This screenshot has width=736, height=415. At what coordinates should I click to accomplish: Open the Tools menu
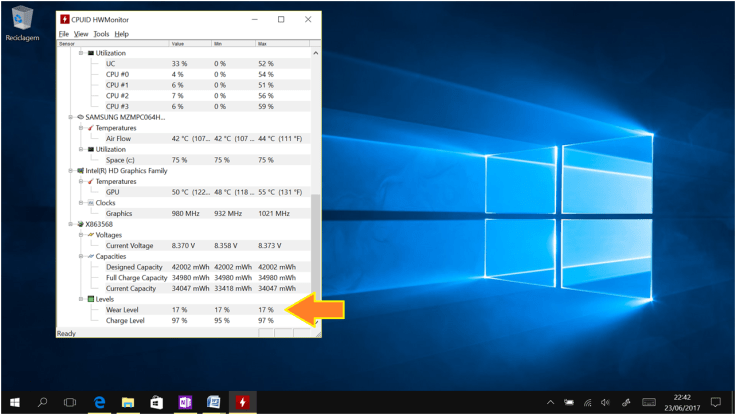101,34
